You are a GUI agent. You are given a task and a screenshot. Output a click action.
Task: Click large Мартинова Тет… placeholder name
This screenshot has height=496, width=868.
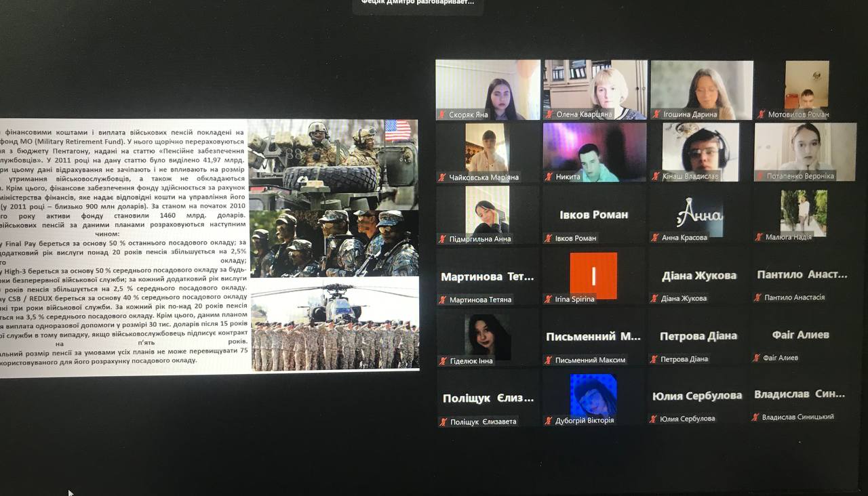(488, 276)
